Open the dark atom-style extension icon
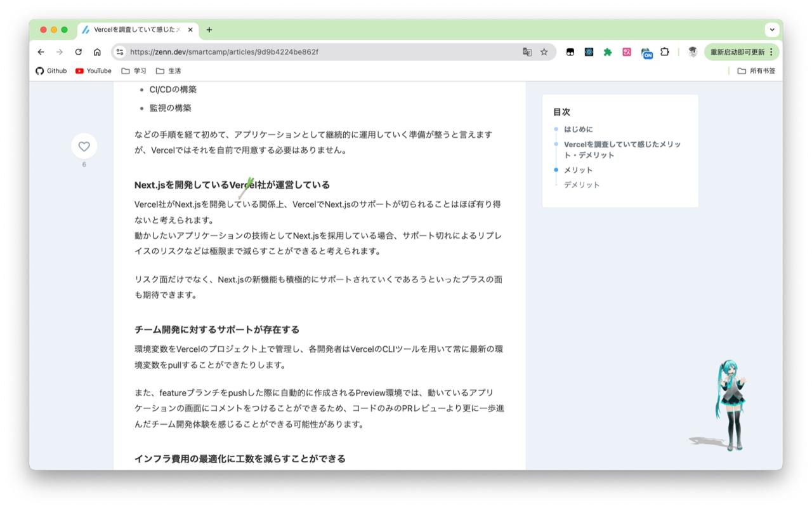The height and width of the screenshot is (508, 812). pos(588,52)
